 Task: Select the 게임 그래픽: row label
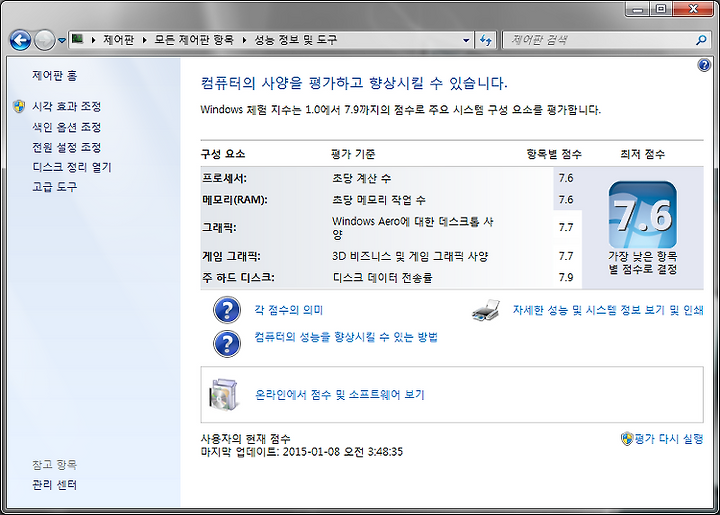coord(231,256)
